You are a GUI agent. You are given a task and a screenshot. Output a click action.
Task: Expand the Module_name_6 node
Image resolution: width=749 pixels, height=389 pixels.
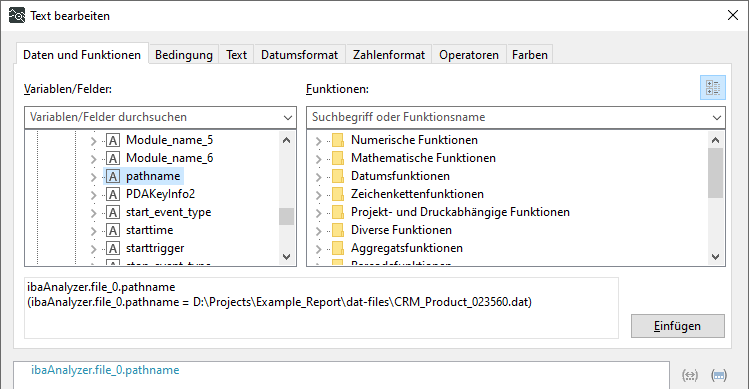click(94, 159)
